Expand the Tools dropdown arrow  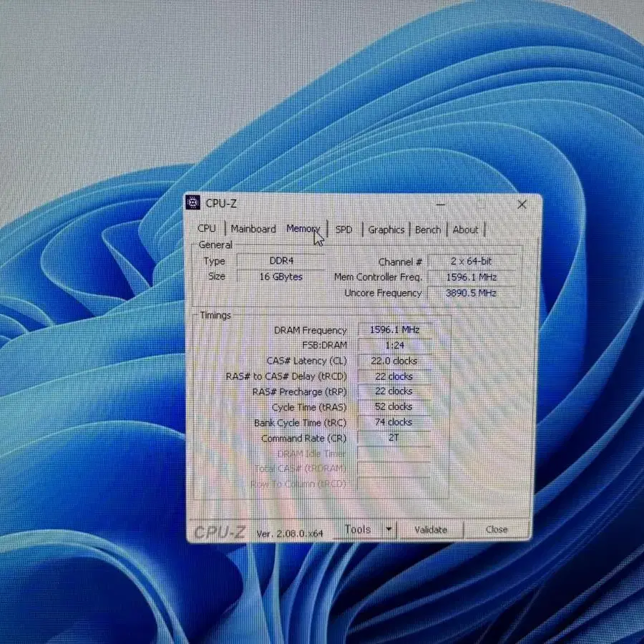click(389, 530)
